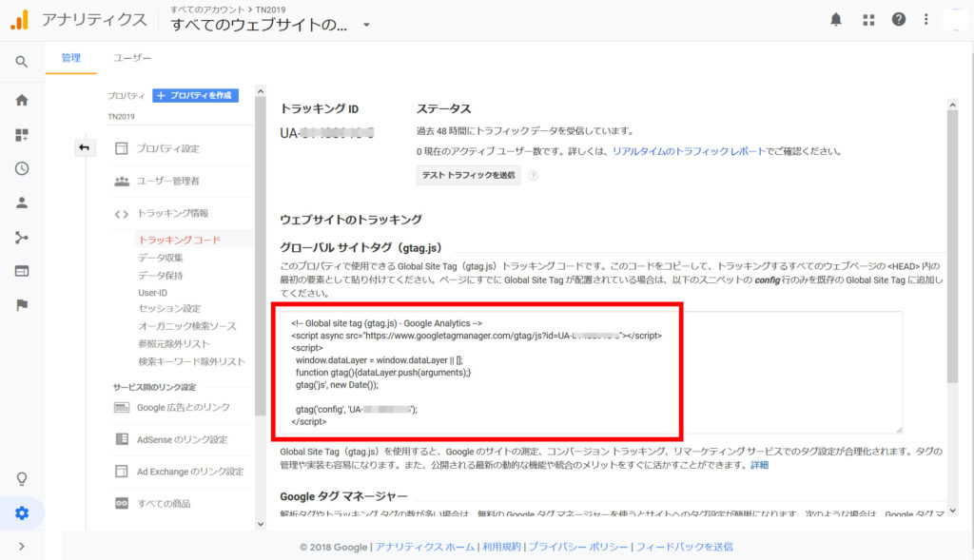Click the main content scrollbar thumb
The width and height of the screenshot is (974, 560).
tap(952, 247)
